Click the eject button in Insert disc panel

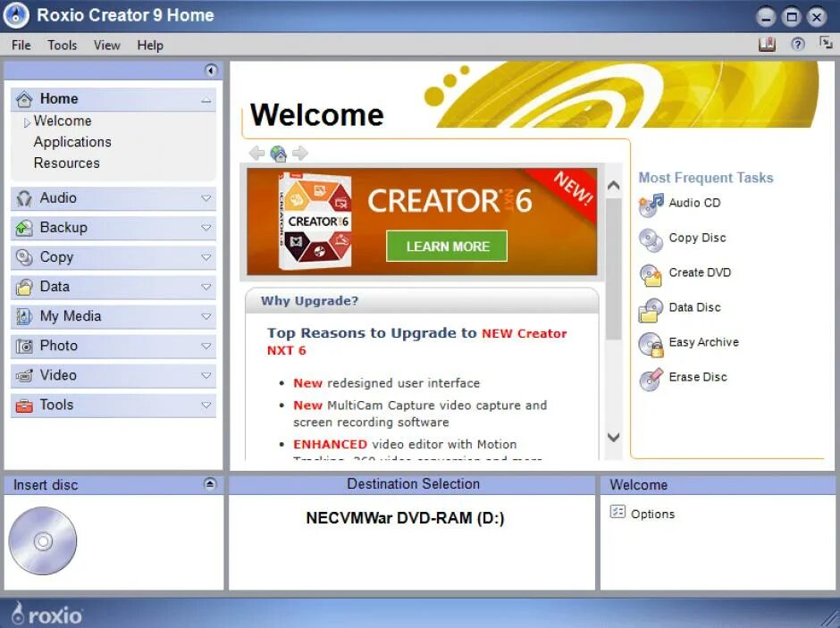pyautogui.click(x=210, y=484)
